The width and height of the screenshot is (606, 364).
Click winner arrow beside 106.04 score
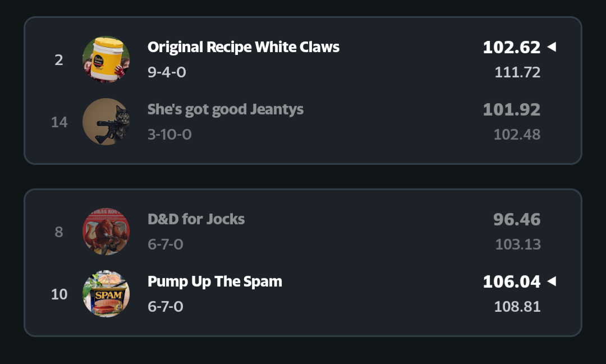552,281
